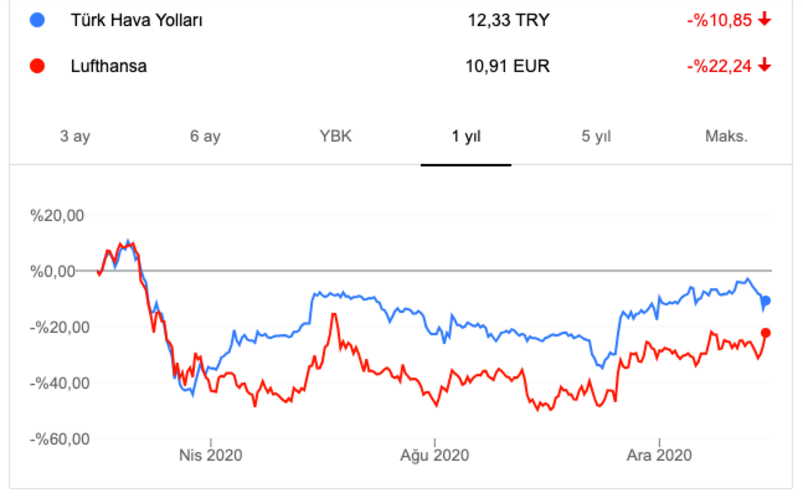This screenshot has height=498, width=803.
Task: Click the 10,91 EUR price value
Action: tap(509, 67)
